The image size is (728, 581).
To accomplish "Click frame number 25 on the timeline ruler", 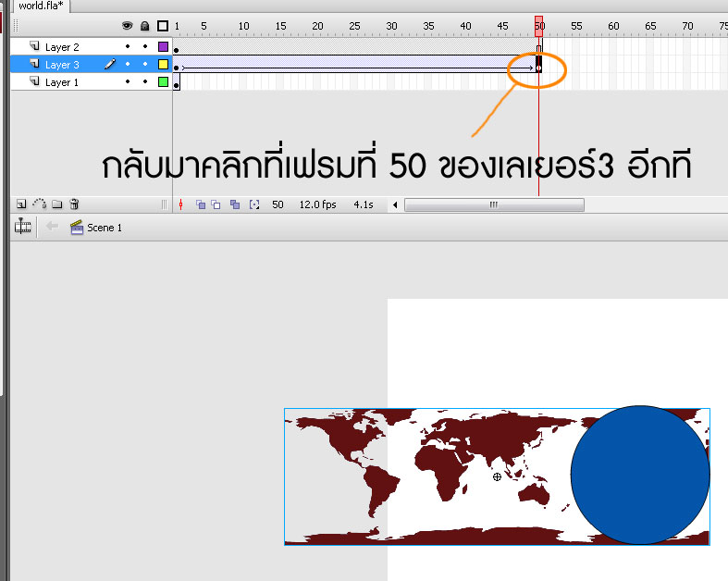I will 354,26.
